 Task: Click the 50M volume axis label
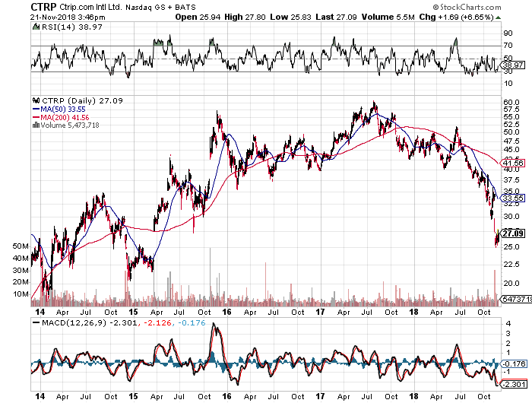(x=21, y=246)
